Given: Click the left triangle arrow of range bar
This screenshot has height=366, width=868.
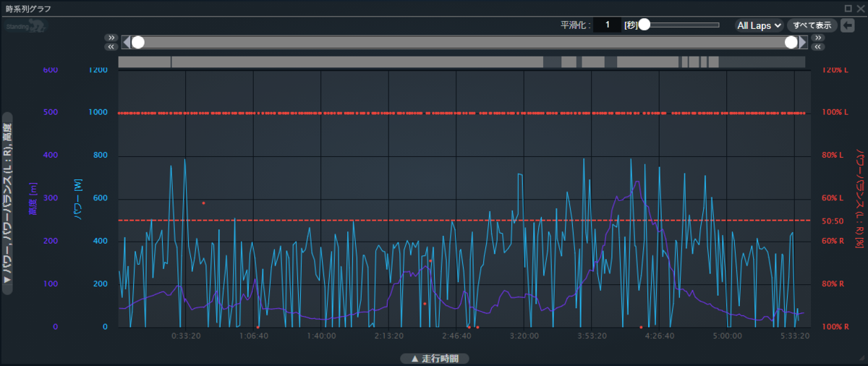Looking at the screenshot, I should [126, 42].
